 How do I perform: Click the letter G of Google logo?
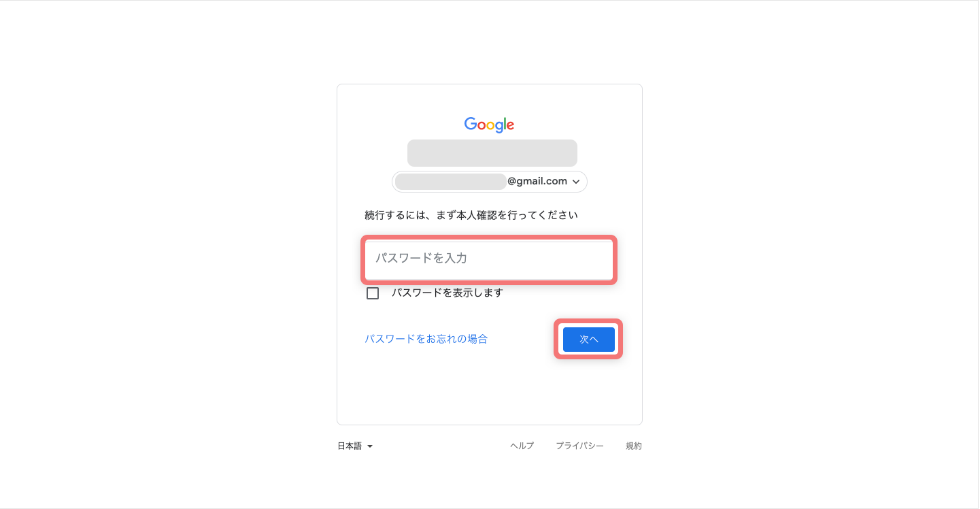471,124
